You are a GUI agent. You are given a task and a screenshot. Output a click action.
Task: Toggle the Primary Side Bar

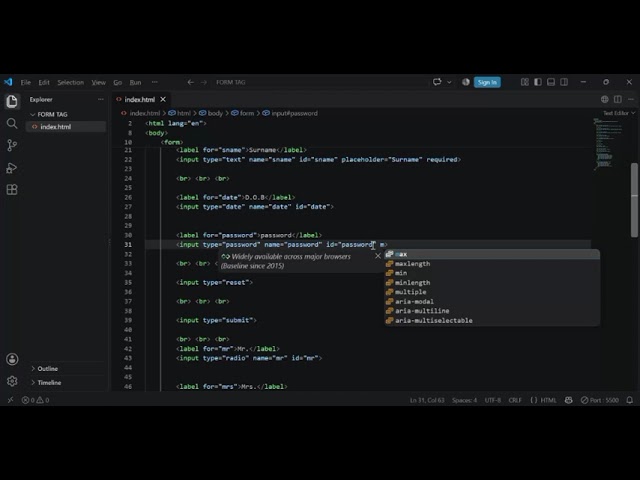click(538, 82)
